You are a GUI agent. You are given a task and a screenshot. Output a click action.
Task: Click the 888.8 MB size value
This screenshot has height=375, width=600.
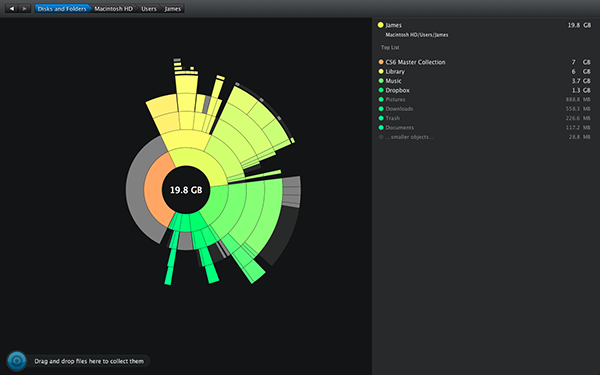(x=578, y=99)
